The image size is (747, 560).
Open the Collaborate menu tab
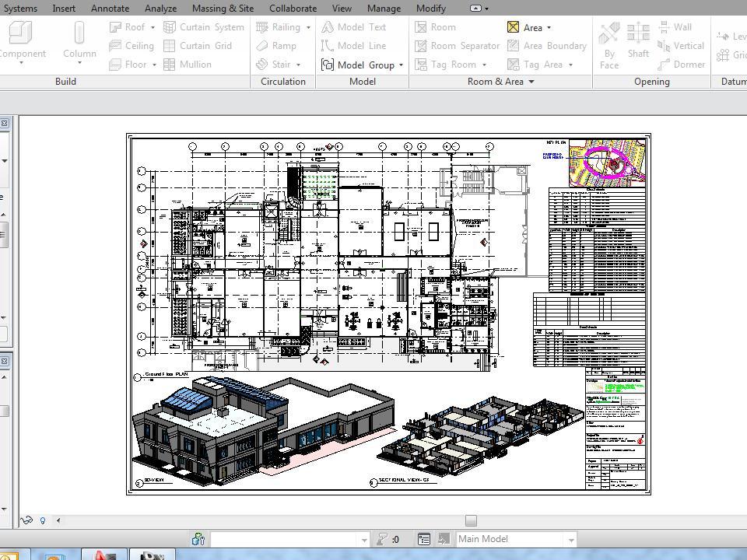(x=293, y=9)
